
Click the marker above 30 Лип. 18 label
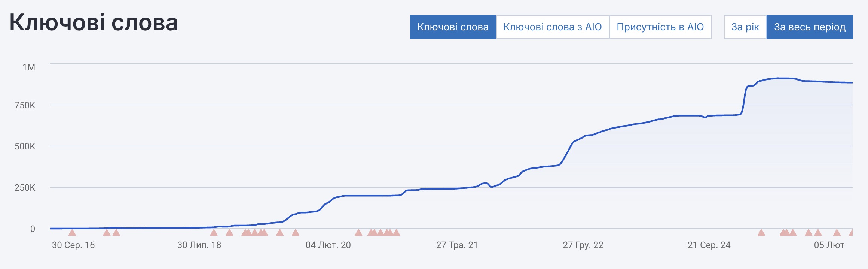point(214,233)
